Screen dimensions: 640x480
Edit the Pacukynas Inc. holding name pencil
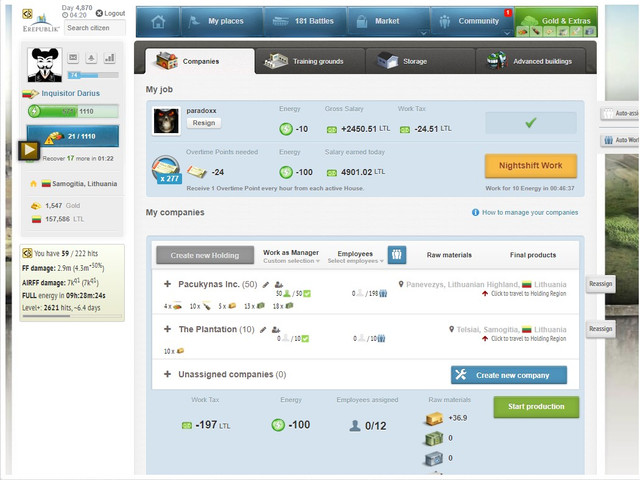tap(266, 284)
